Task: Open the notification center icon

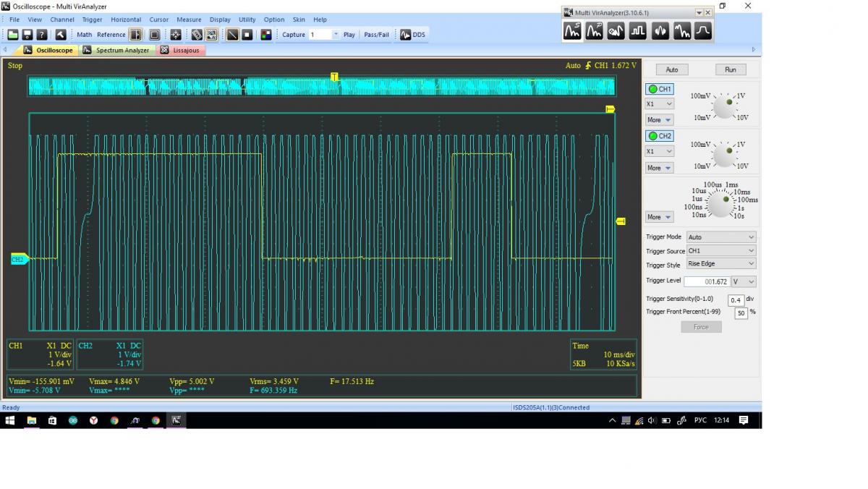Action: click(744, 420)
